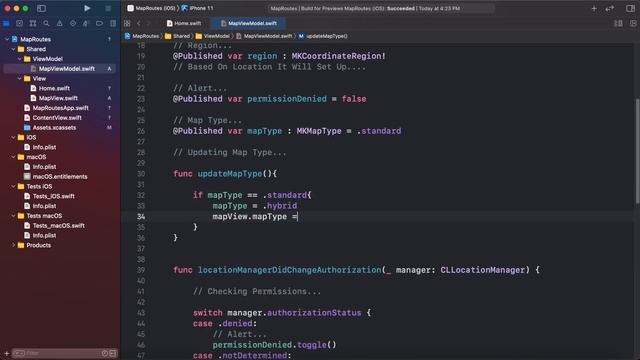Click the editor vertical scrollbar
640x360 pixels.
pyautogui.click(x=637, y=151)
